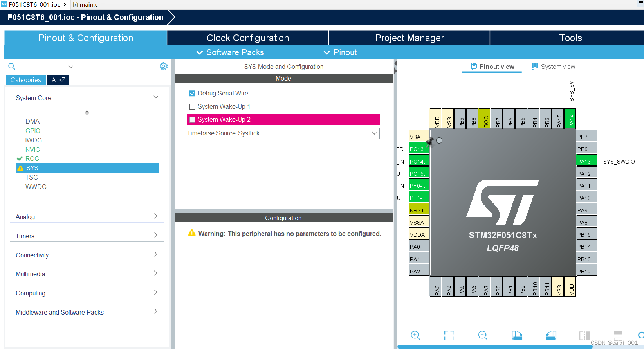Click the PA0 pin on chip

[x=419, y=246]
